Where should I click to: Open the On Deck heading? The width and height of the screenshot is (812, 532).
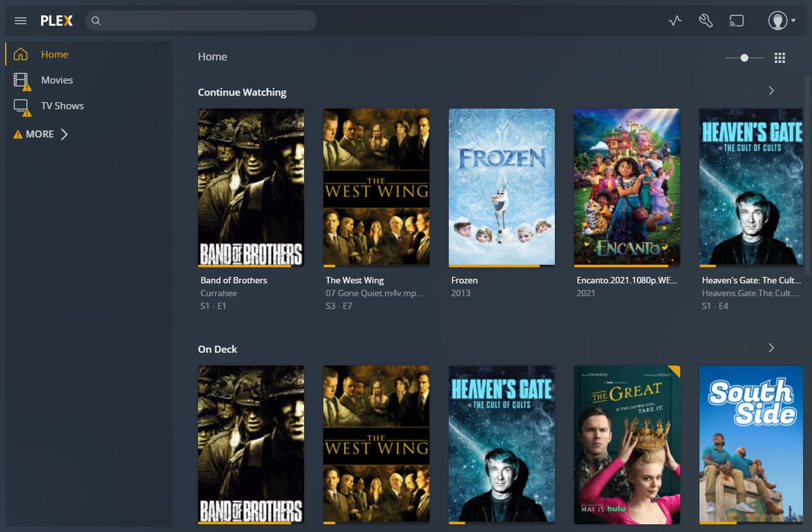point(217,349)
